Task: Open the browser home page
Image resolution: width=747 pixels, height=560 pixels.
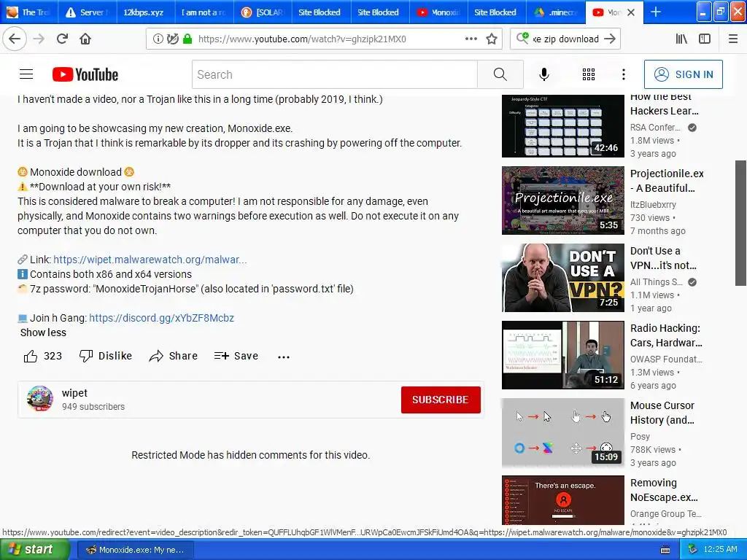Action: 85,39
